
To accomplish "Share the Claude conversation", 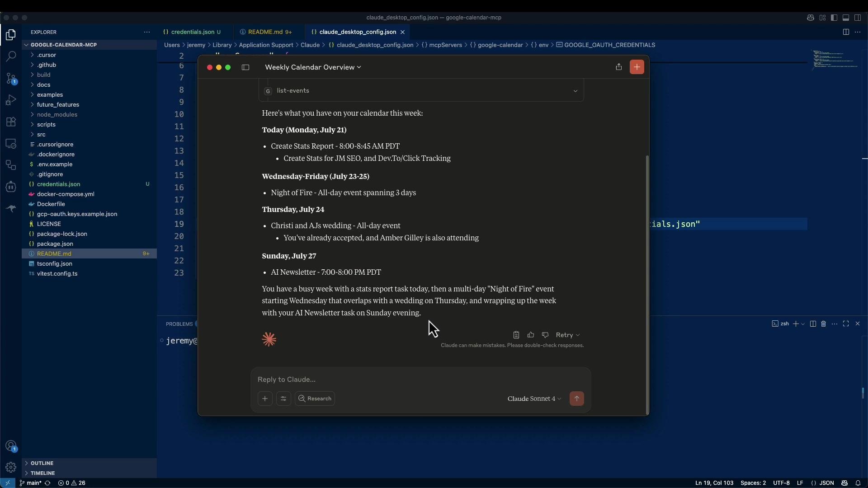I will pyautogui.click(x=619, y=67).
